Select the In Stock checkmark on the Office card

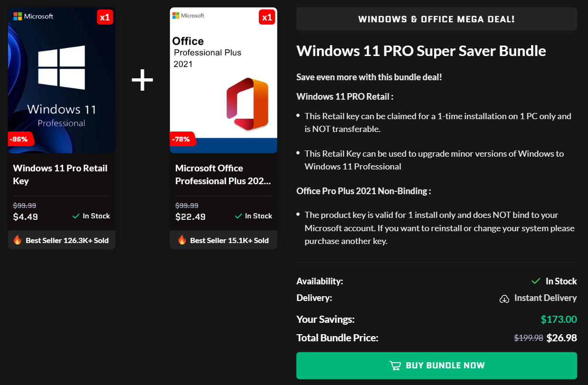(238, 216)
